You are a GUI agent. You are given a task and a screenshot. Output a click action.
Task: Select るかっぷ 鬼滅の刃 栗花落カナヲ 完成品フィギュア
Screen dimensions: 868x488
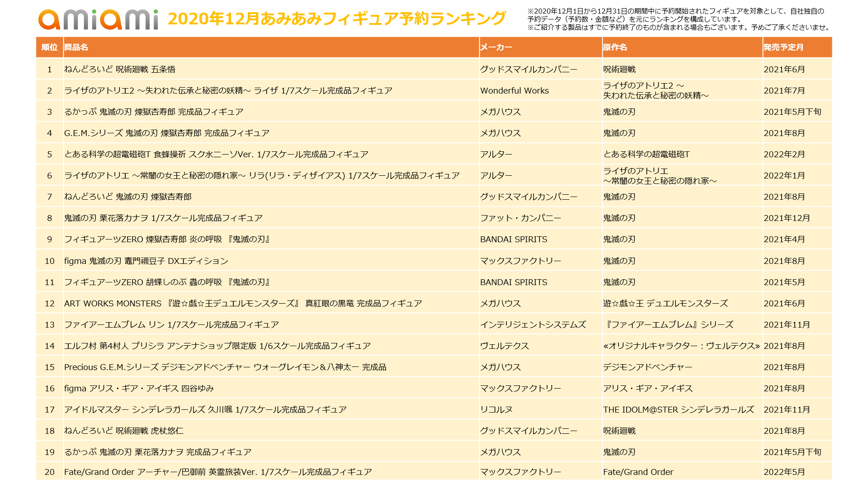[158, 452]
